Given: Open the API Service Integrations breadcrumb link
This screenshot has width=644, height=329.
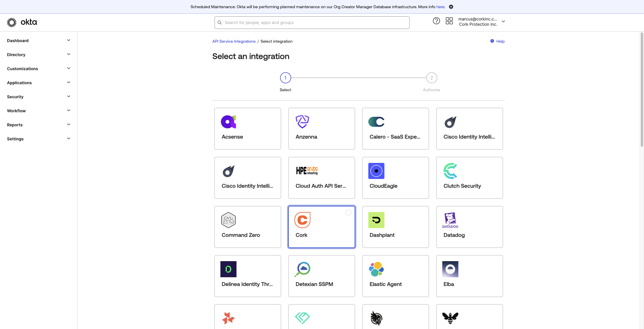Looking at the screenshot, I should click(234, 41).
